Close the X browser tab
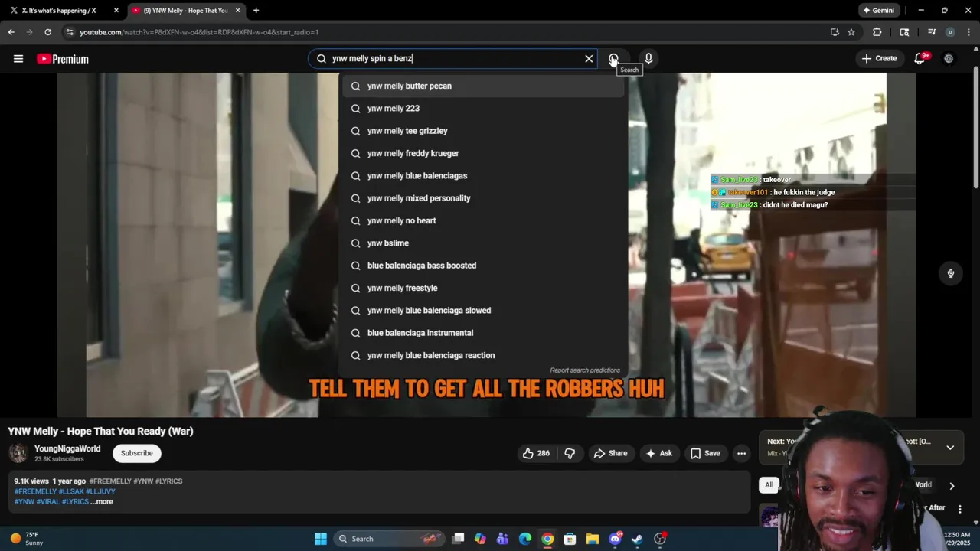Screen dimensions: 980x551 tap(116, 11)
